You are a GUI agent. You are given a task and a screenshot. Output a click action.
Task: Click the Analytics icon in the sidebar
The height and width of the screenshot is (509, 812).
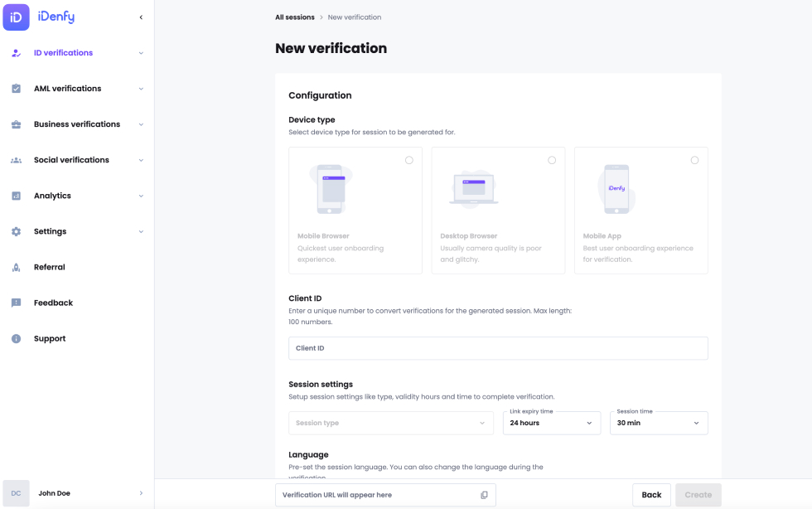click(x=17, y=196)
